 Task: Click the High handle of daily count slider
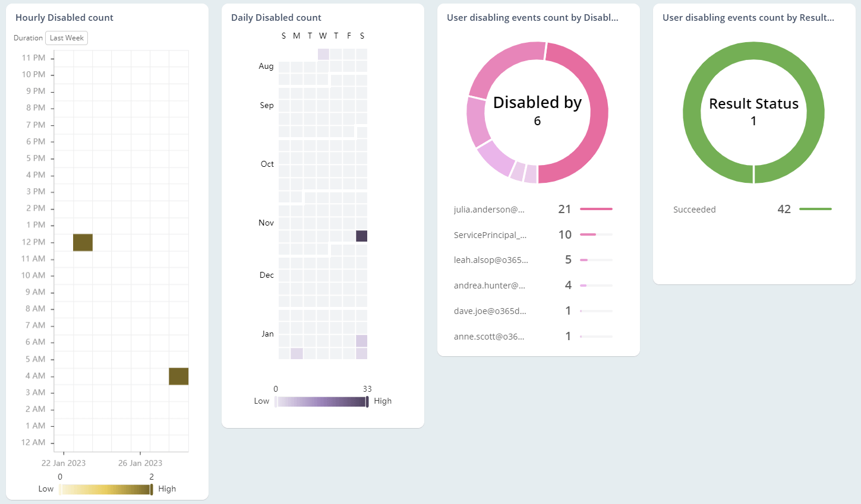click(x=367, y=401)
